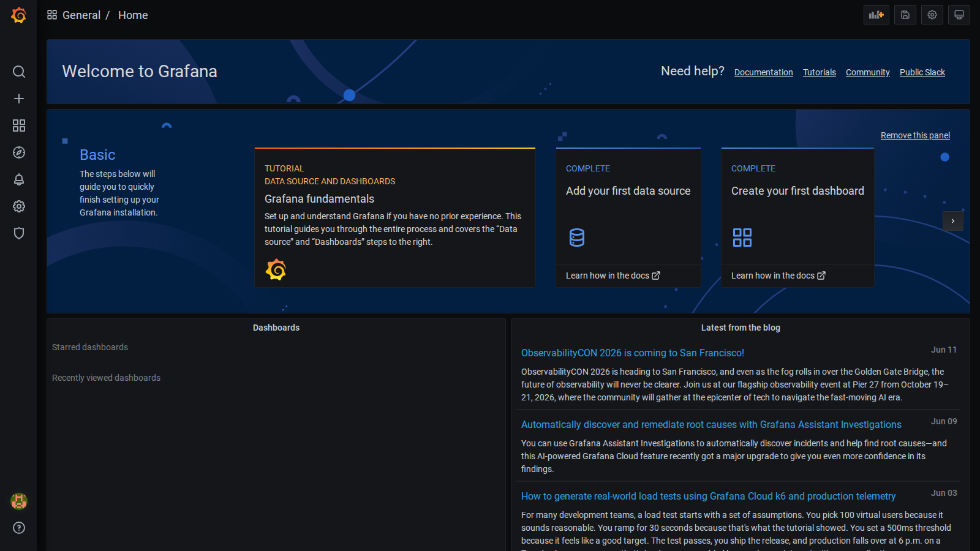
Task: Click the Grafana logo in tutorial card
Action: 276,269
